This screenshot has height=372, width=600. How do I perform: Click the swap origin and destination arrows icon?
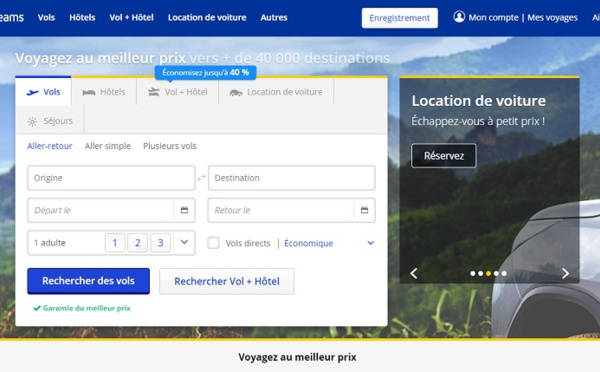pos(201,178)
